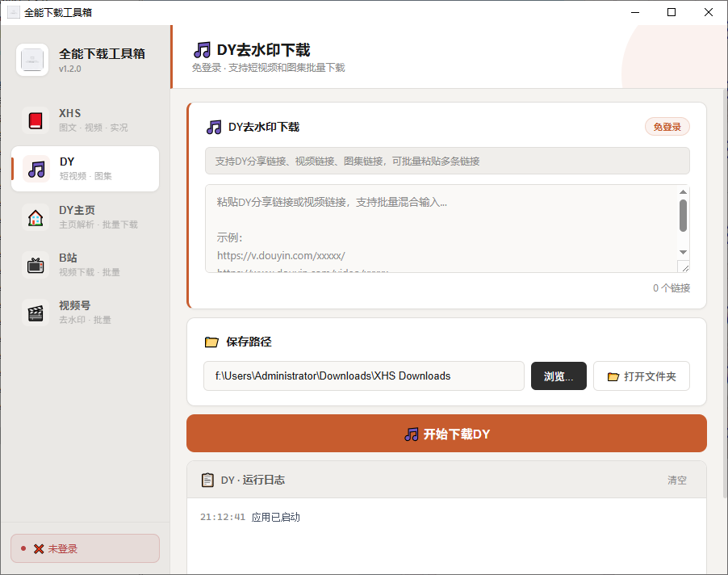The image size is (728, 575).
Task: Click the music note icon in page header
Action: click(202, 50)
